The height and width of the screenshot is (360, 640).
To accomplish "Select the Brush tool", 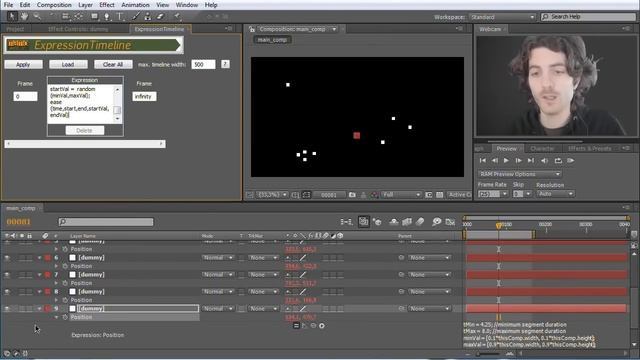I will (x=136, y=16).
